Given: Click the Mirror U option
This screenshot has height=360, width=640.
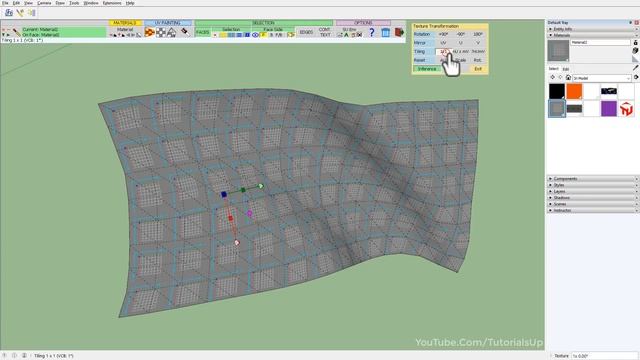Looking at the screenshot, I should [x=461, y=43].
